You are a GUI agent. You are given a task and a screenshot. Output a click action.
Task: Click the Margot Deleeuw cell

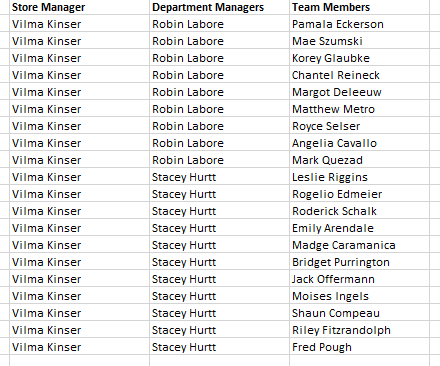pos(359,92)
